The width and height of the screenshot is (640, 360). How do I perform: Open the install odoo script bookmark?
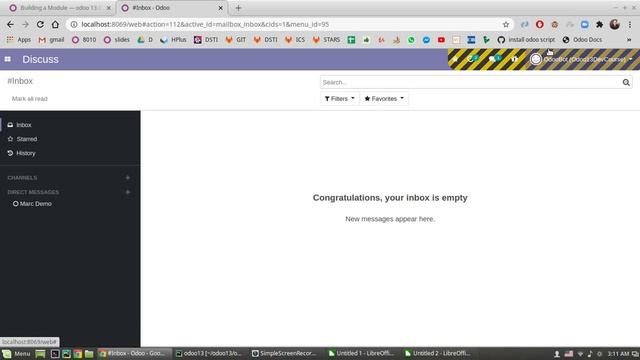[x=526, y=40]
